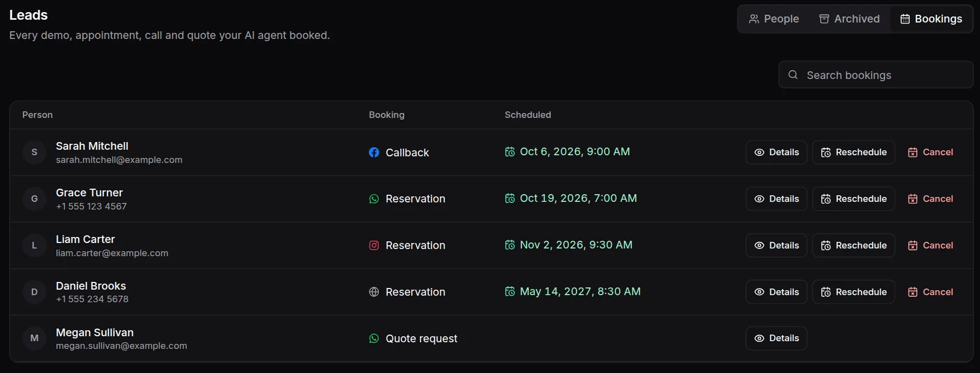The width and height of the screenshot is (980, 373).
Task: Click sarah.mitchell@example.com email
Action: 119,160
